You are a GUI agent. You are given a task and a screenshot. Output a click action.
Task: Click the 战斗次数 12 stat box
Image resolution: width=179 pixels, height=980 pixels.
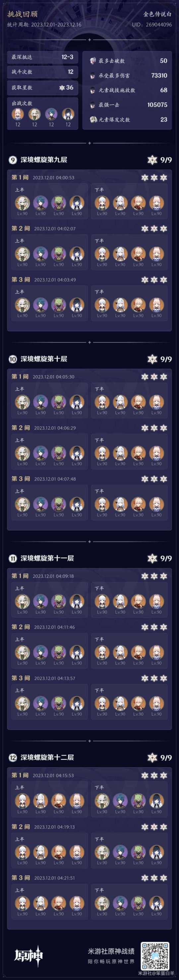tap(43, 72)
